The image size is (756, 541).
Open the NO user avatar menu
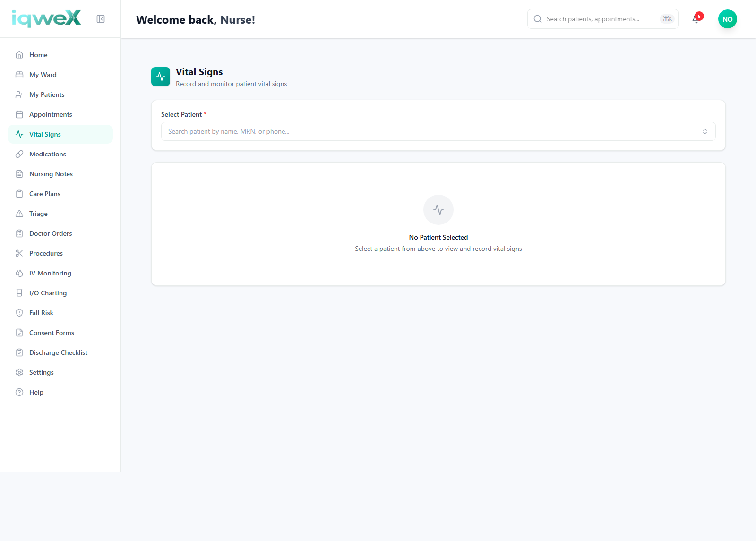tap(728, 19)
